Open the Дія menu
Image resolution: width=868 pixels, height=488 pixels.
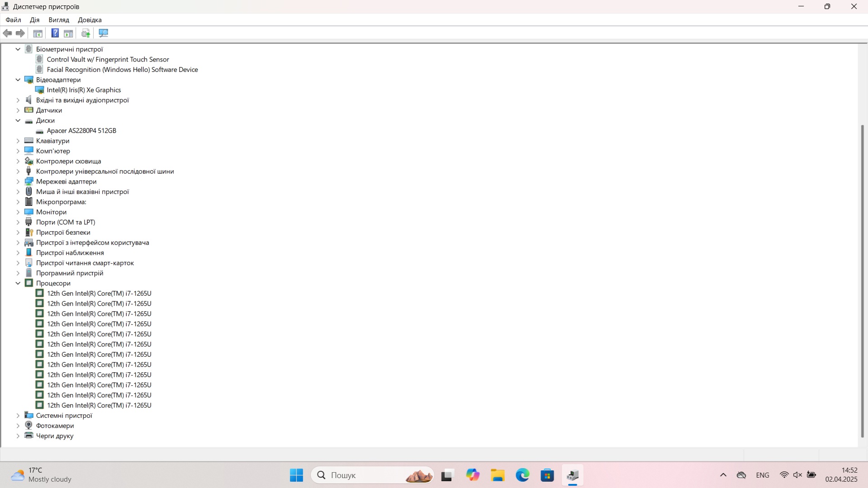(x=35, y=20)
